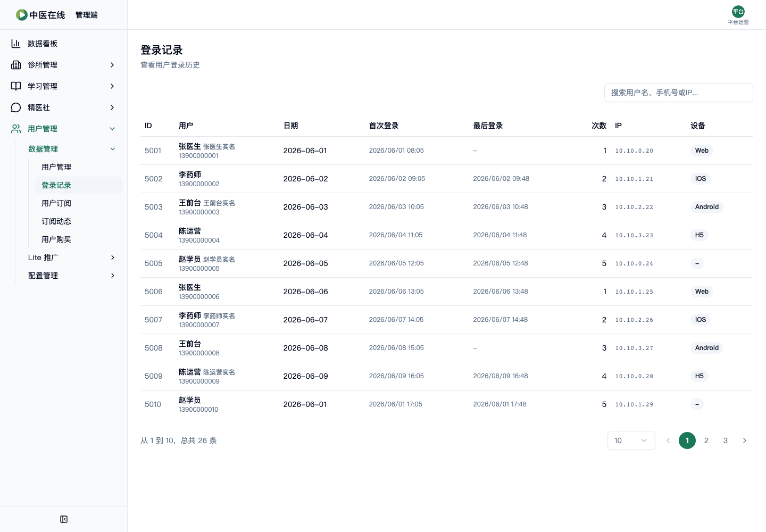Click date 2026-06-09 cell
766x532 pixels.
pyautogui.click(x=306, y=376)
